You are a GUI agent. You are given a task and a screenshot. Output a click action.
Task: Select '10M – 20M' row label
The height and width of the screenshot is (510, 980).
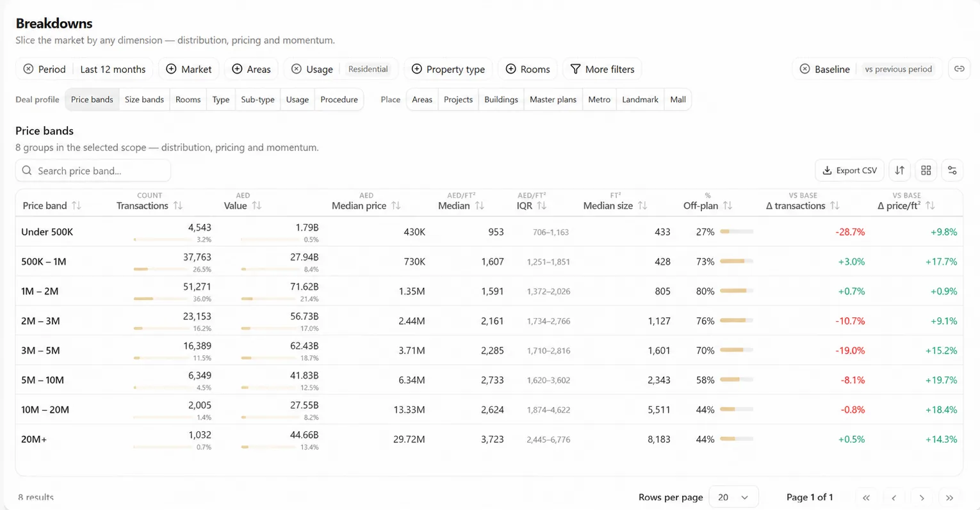click(x=45, y=410)
